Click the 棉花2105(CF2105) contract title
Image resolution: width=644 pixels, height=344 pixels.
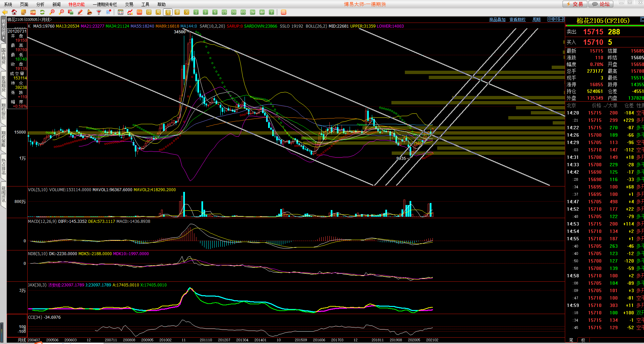point(603,21)
